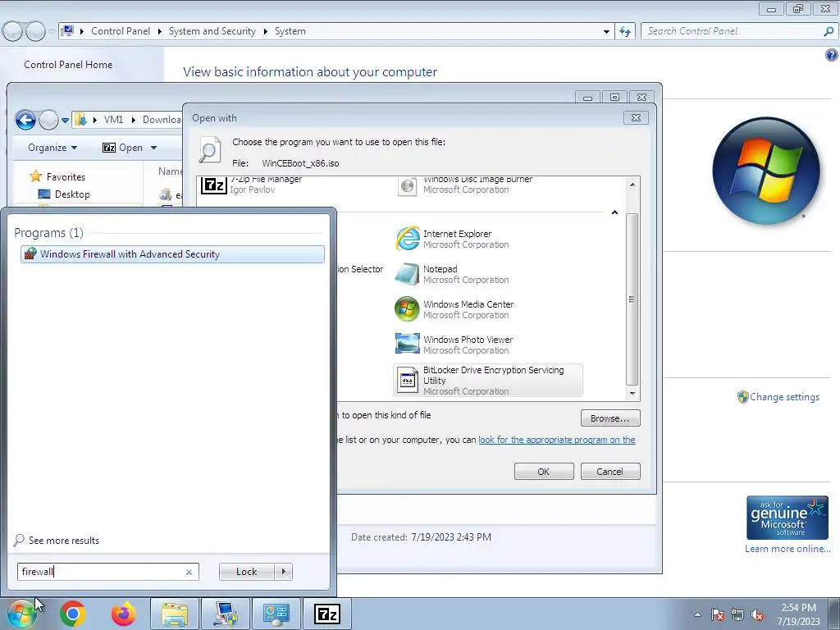Cancel the Open with dialog
The height and width of the screenshot is (630, 840).
click(610, 472)
